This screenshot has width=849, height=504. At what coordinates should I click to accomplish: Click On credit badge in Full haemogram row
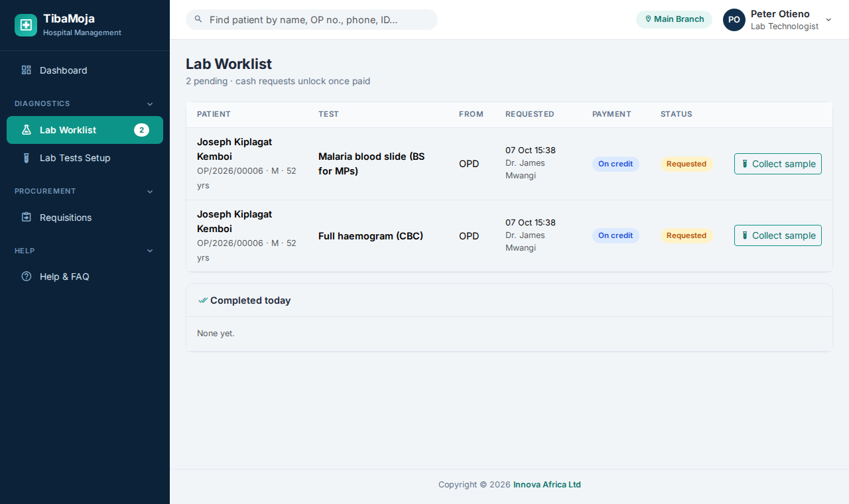[x=616, y=235]
